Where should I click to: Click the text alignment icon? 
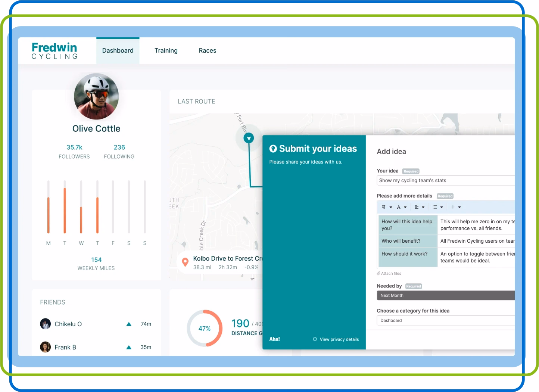pos(417,207)
